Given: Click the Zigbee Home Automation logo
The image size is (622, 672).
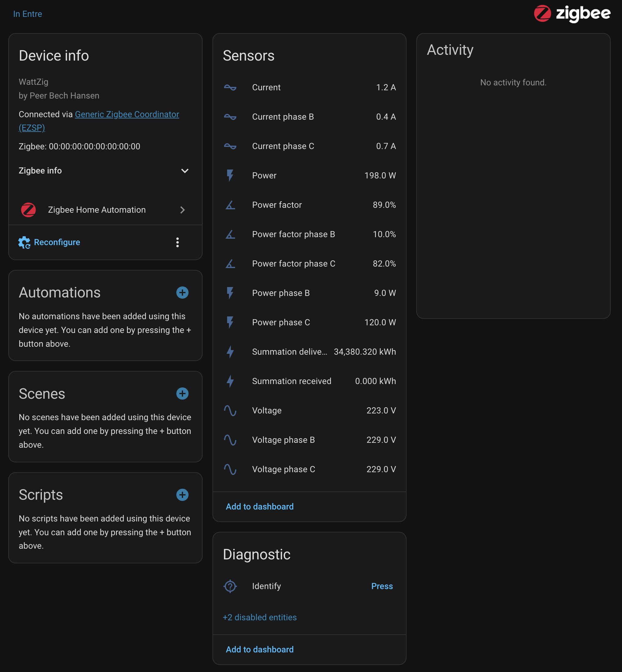Looking at the screenshot, I should (28, 210).
